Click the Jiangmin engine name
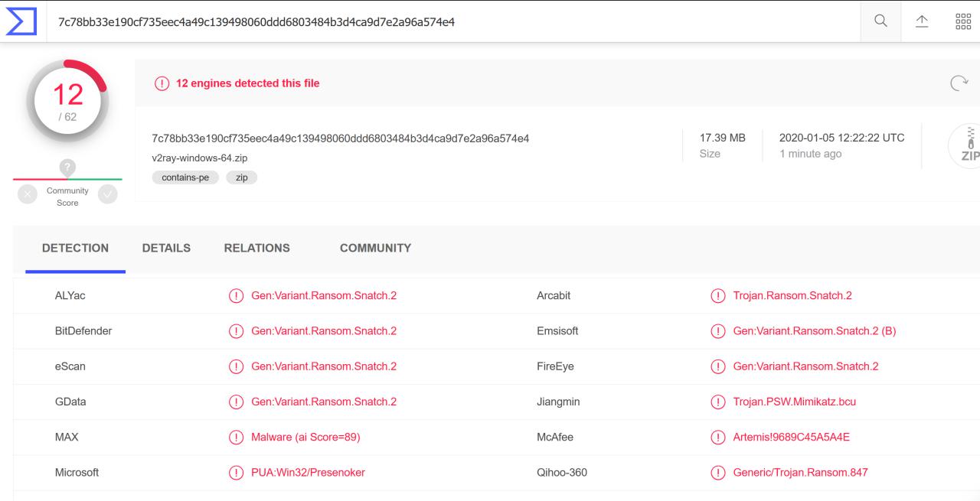Viewport: 980px width, 501px height. (558, 402)
